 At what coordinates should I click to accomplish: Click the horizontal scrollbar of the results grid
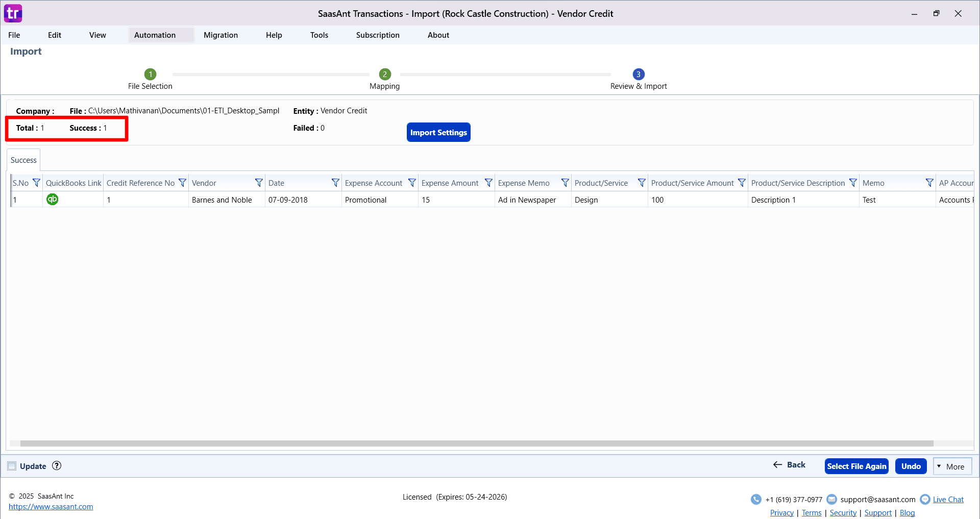(477, 443)
